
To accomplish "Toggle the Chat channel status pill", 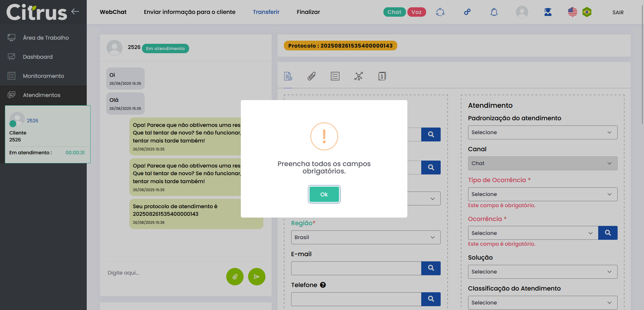I will click(x=394, y=12).
